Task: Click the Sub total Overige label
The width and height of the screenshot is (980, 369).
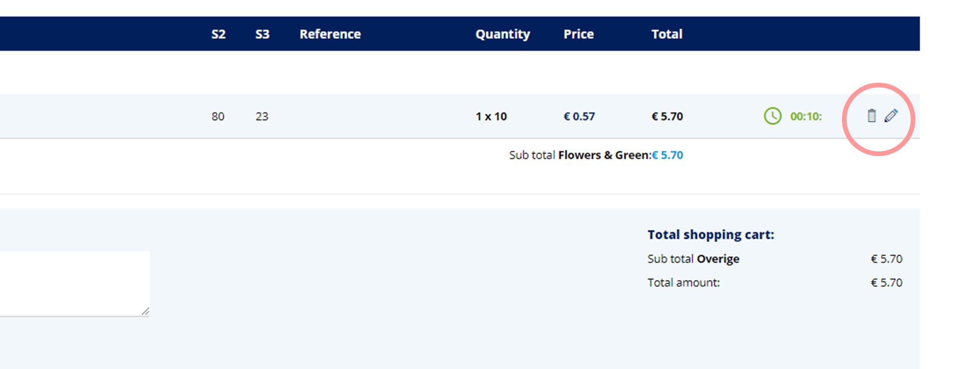Action: point(693,259)
